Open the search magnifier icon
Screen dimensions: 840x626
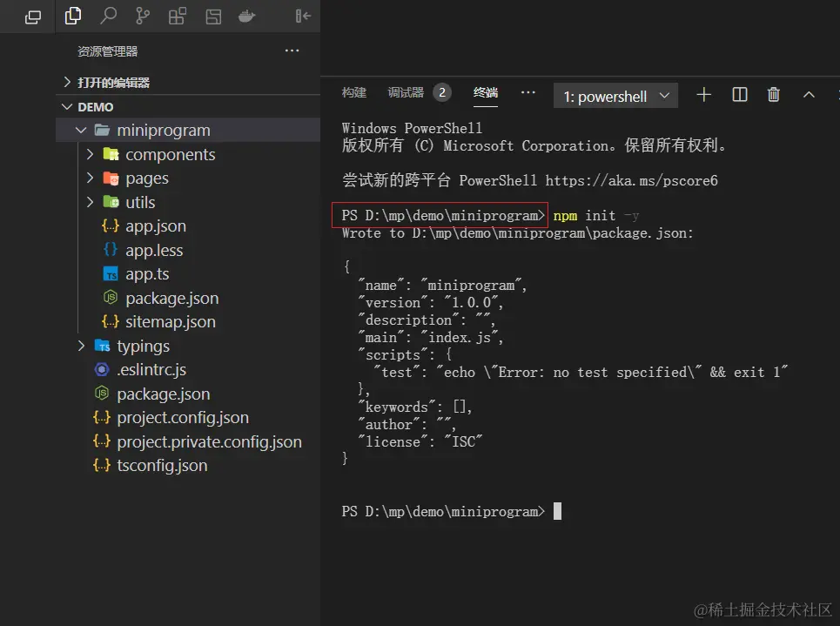(x=108, y=16)
